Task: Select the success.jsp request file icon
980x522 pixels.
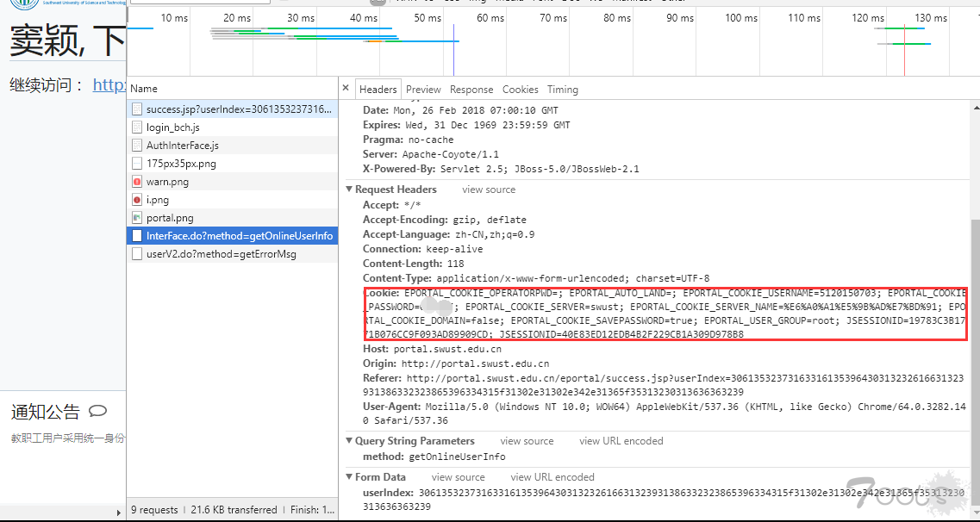Action: [137, 109]
